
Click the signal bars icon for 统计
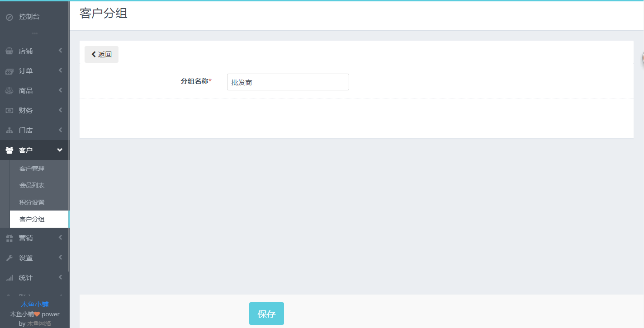click(x=9, y=278)
